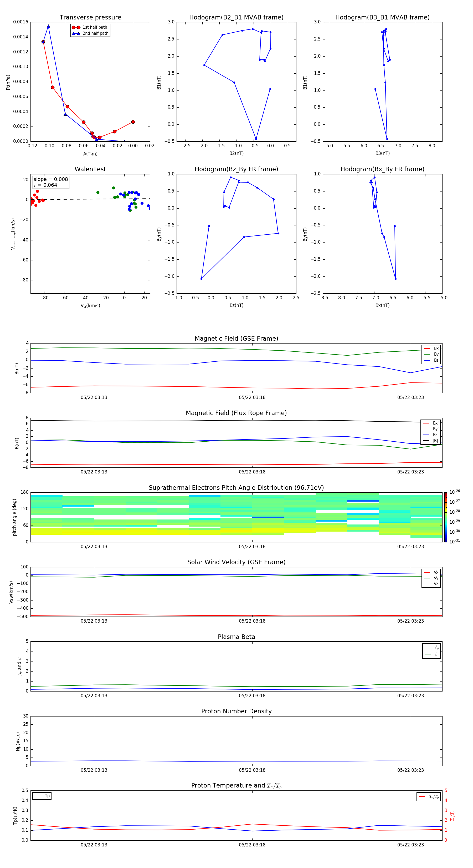
Task: Click the lowest data point in B2_B1 hodogram
Action: pos(256,139)
